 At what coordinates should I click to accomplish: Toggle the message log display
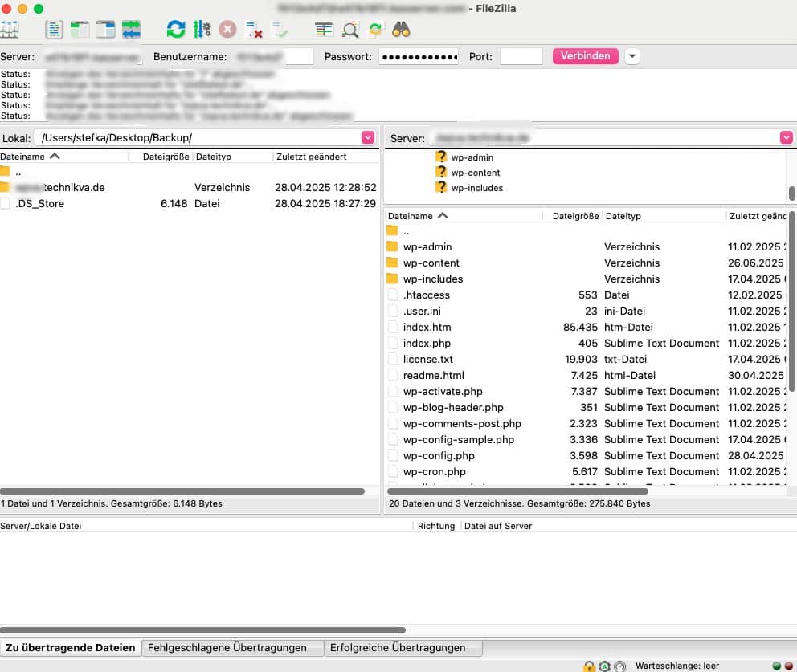(54, 31)
